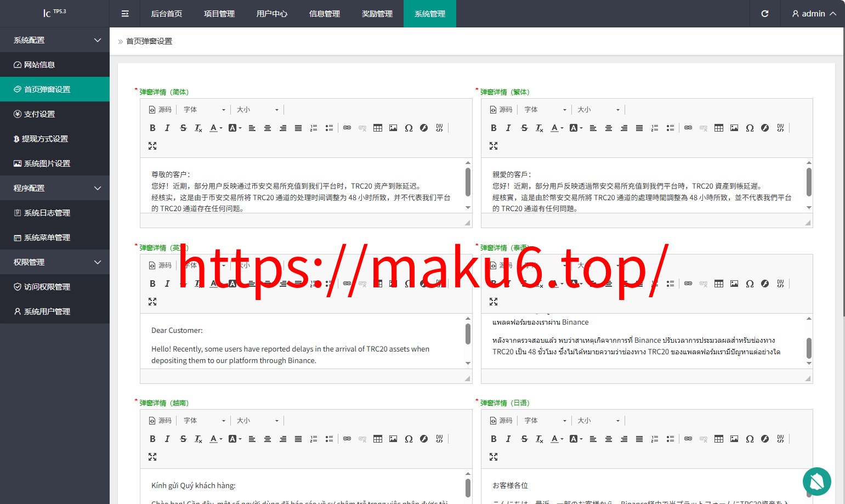The width and height of the screenshot is (845, 504).
Task: Maximize the 繁体 editor
Action: point(494,146)
